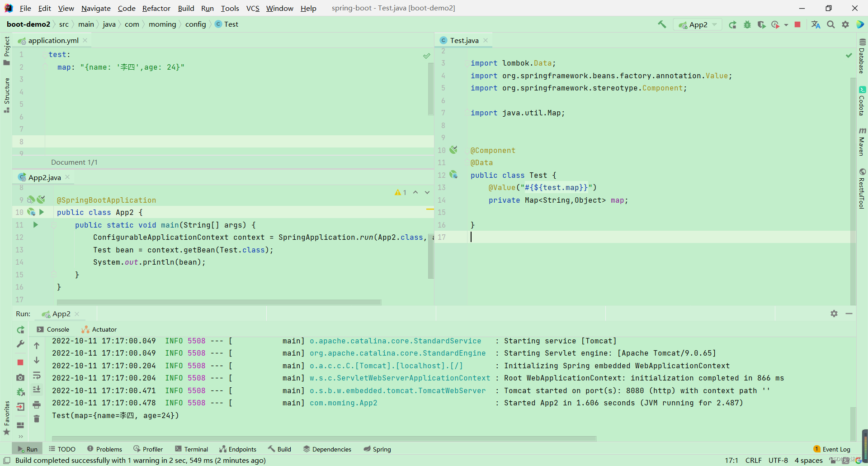This screenshot has height=466, width=868.
Task: Open the App2 run configuration dropdown
Action: [x=713, y=24]
